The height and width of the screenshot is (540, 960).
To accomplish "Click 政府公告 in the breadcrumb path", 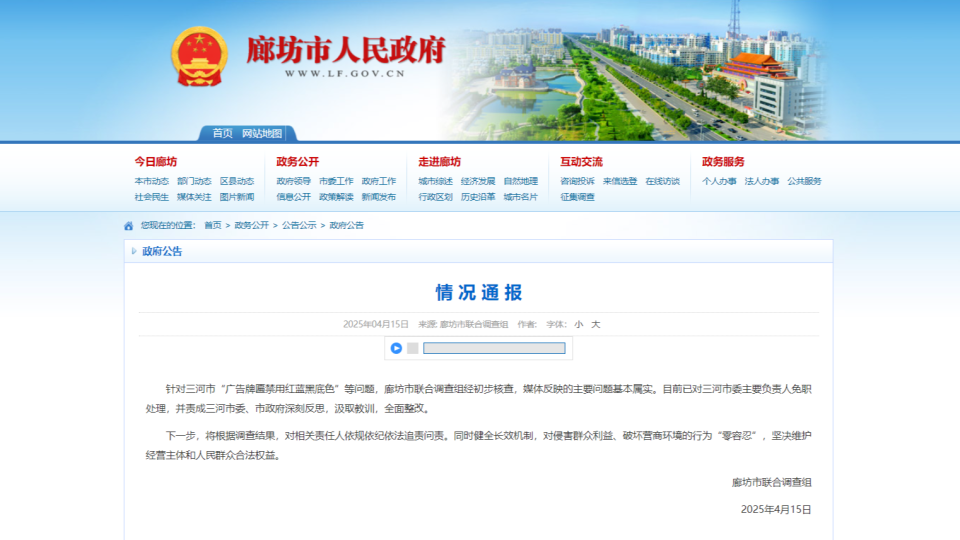I will pyautogui.click(x=347, y=225).
